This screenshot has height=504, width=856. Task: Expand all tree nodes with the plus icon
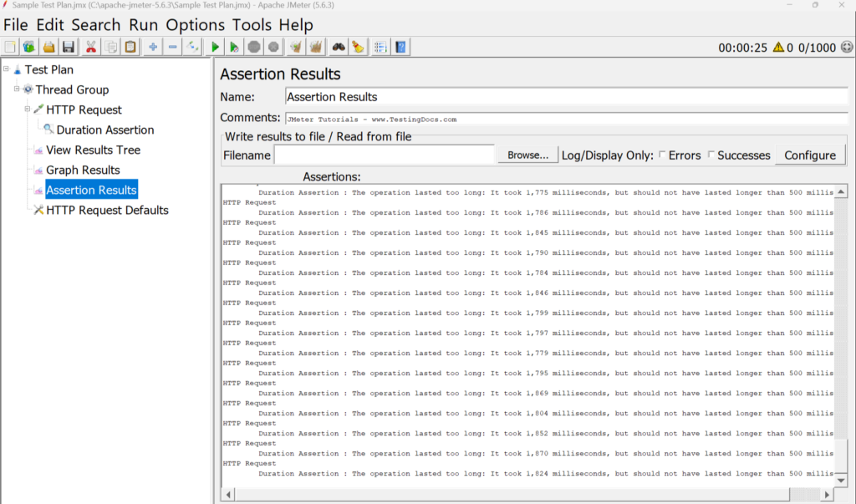[x=152, y=47]
